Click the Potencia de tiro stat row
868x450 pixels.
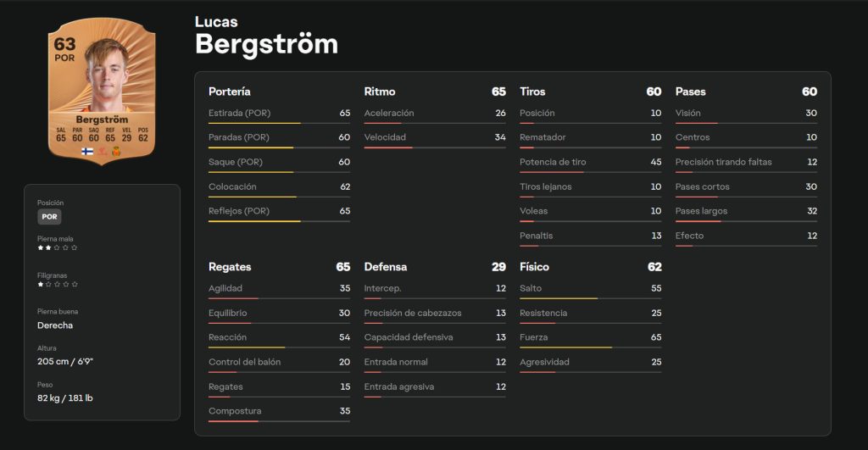pyautogui.click(x=590, y=162)
